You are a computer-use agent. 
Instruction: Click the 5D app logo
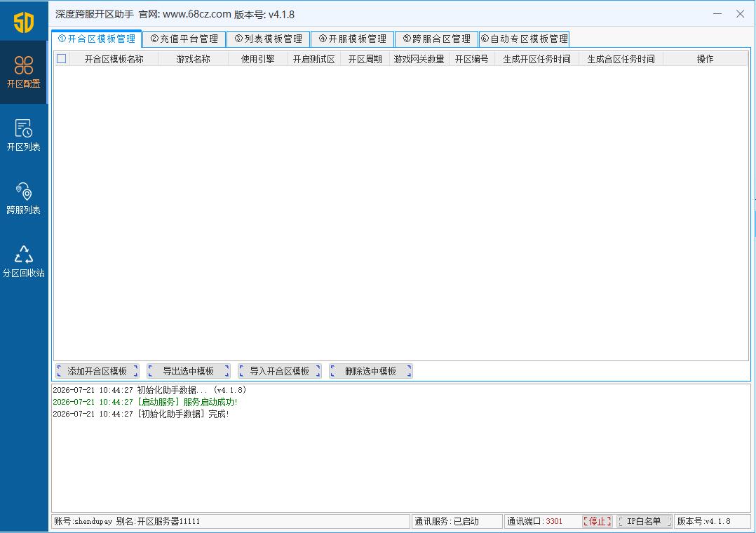pyautogui.click(x=24, y=22)
